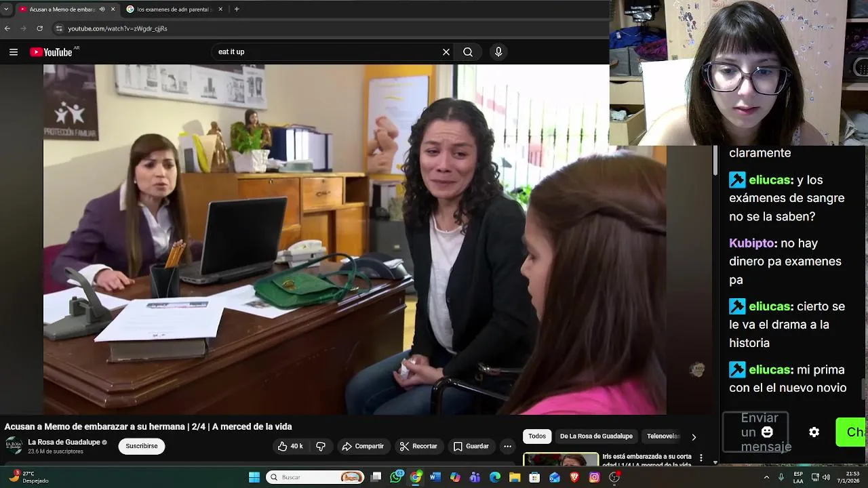Click the system tray microphone icon
Screen dimensions: 868x488
pos(781,477)
